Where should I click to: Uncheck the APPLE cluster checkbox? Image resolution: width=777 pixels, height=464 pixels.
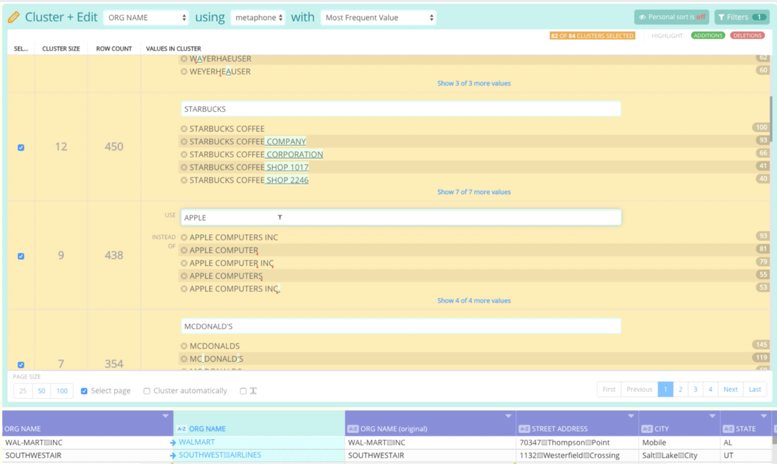21,256
